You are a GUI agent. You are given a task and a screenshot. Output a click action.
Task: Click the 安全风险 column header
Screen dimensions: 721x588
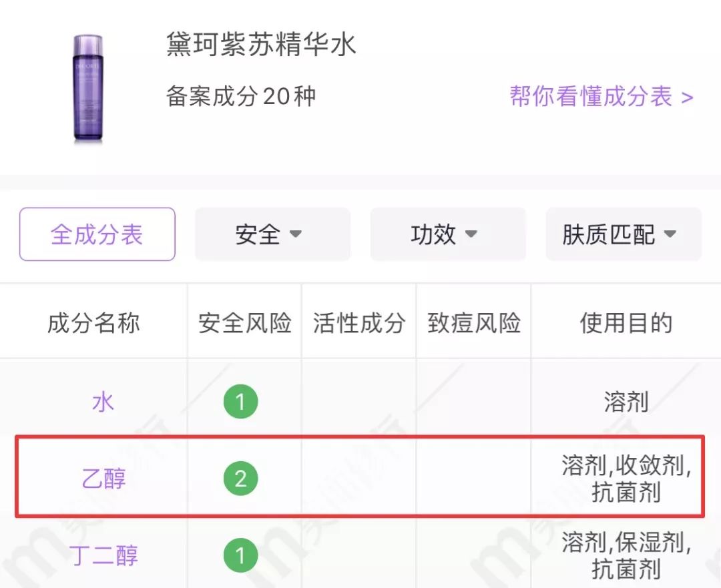(x=244, y=323)
